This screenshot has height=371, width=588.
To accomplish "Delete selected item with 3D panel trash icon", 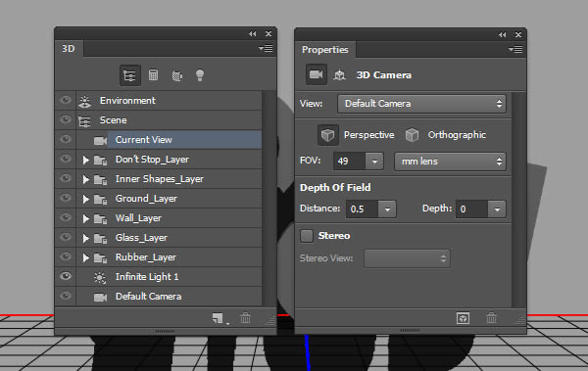I will pyautogui.click(x=245, y=318).
